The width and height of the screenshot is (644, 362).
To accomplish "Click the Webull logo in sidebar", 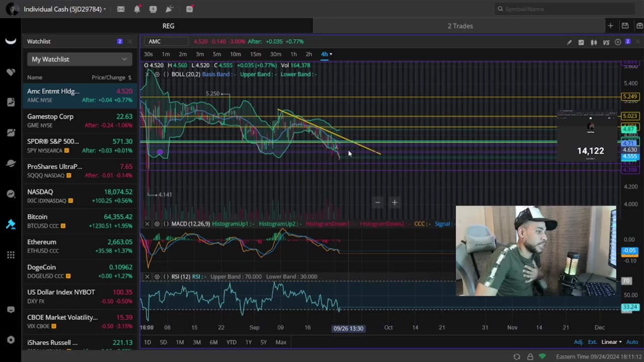I will 11,41.
